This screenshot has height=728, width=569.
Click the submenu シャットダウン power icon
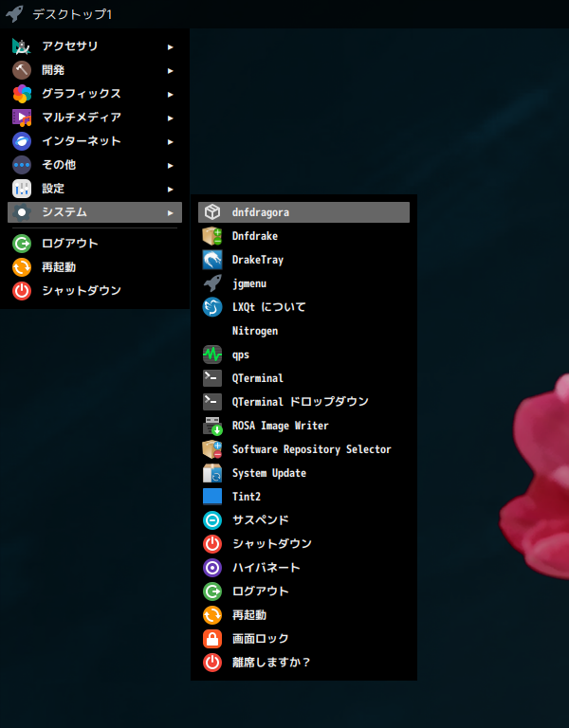(x=212, y=544)
